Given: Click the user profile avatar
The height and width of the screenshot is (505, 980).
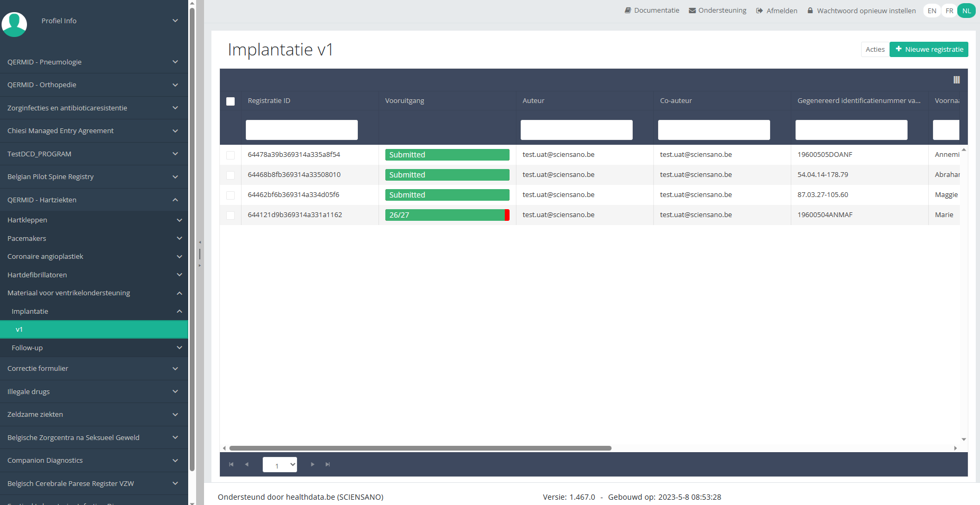Looking at the screenshot, I should tap(14, 24).
